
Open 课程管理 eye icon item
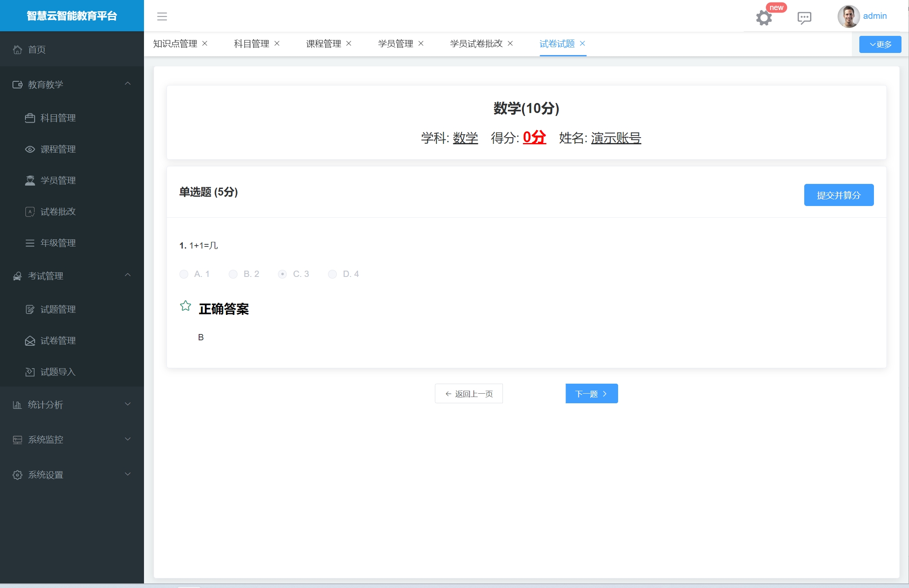click(58, 149)
